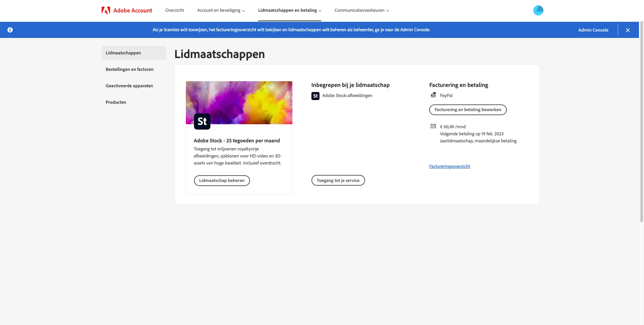The image size is (644, 325).
Task: Click the Inbegrepen bij je lidmaatschap heading
Action: [350, 85]
